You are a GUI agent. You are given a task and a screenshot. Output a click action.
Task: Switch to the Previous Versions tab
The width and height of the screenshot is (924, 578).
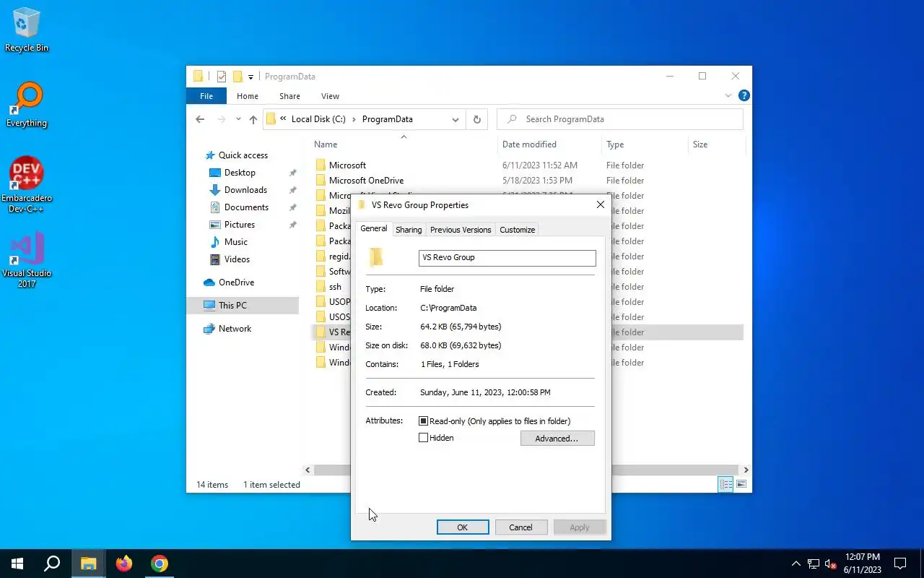point(461,230)
